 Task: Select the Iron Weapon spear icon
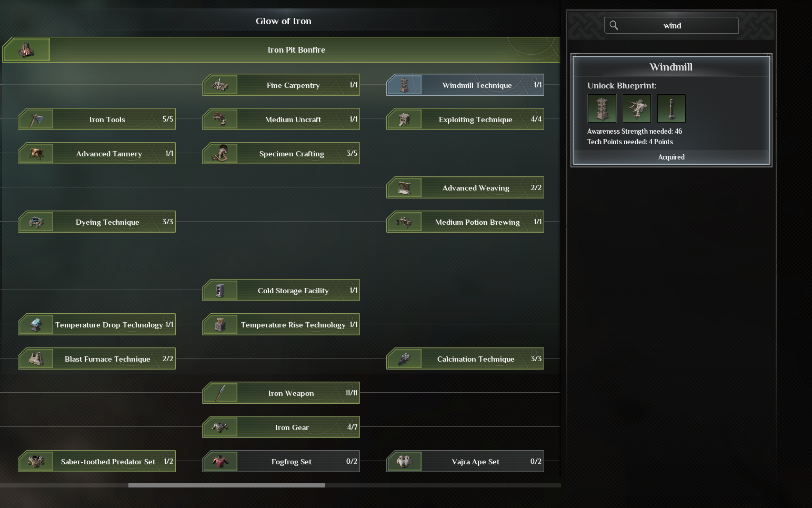point(220,393)
